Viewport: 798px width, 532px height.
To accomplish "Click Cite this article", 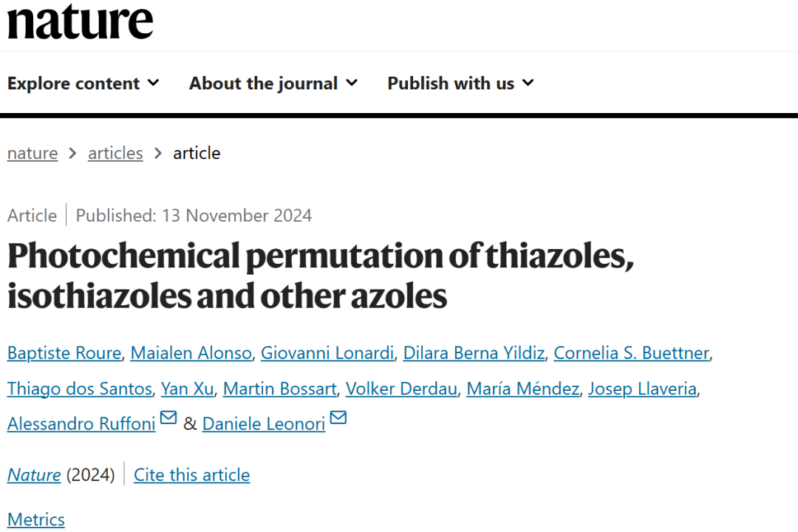I will coord(192,475).
